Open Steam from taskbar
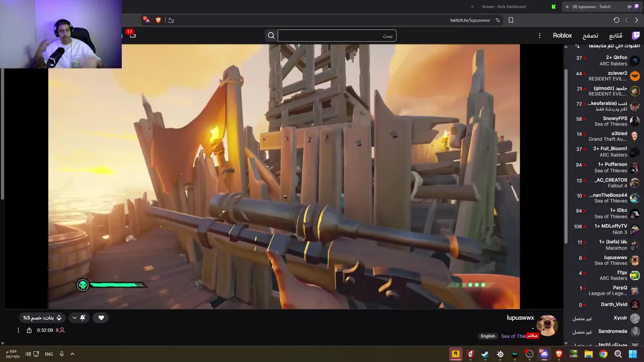 pos(485,354)
